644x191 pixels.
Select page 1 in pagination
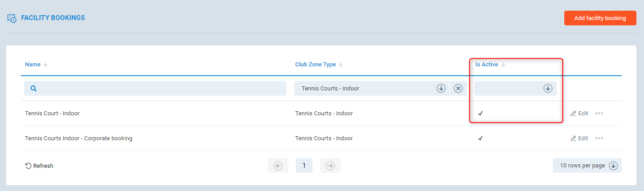pos(304,166)
